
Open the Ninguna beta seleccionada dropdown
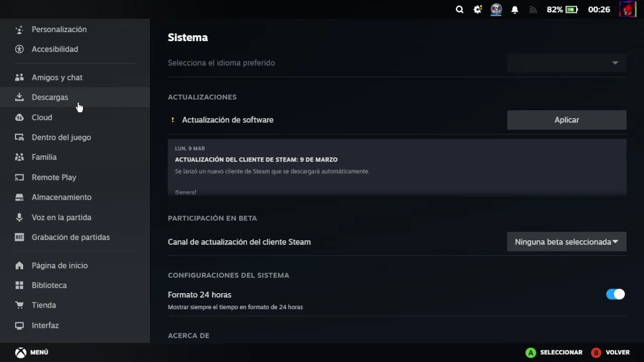pyautogui.click(x=567, y=242)
